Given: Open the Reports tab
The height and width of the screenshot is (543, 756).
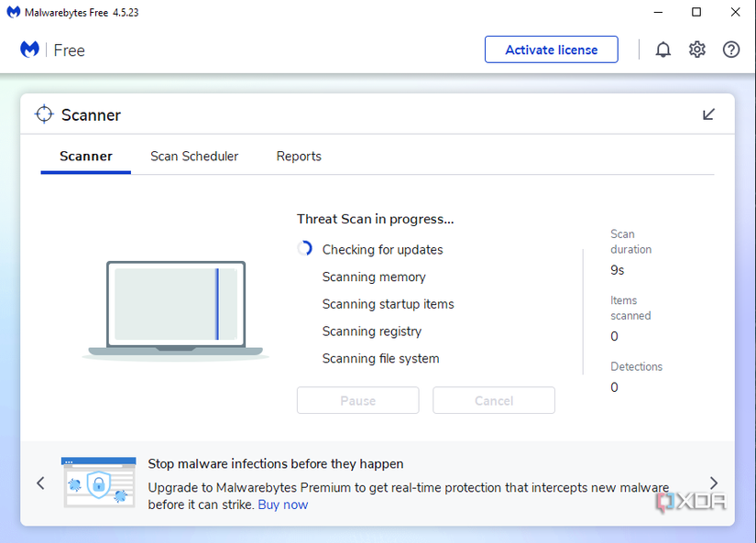Looking at the screenshot, I should (299, 156).
